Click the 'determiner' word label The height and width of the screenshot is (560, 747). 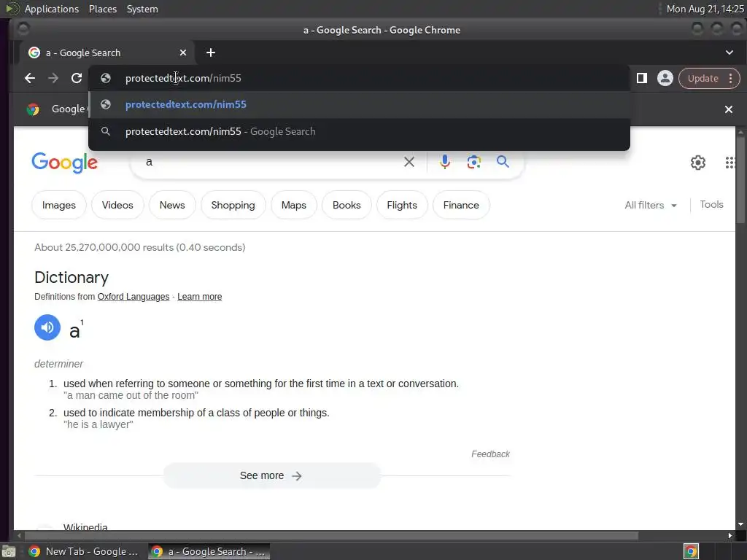[x=58, y=364]
